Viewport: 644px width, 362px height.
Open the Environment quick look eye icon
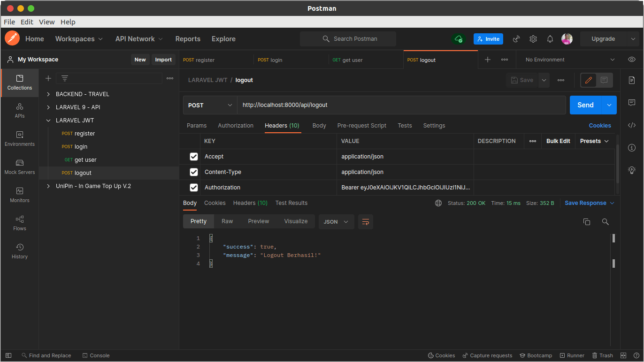632,60
